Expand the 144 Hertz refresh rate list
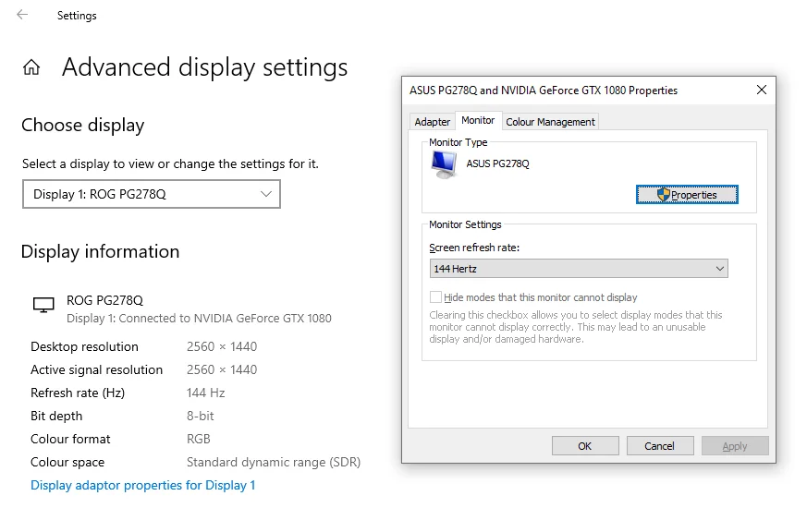This screenshot has height=532, width=807. [x=579, y=269]
